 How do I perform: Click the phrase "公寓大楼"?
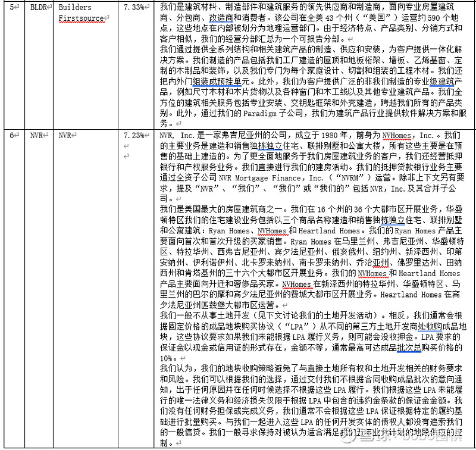coord(364,146)
